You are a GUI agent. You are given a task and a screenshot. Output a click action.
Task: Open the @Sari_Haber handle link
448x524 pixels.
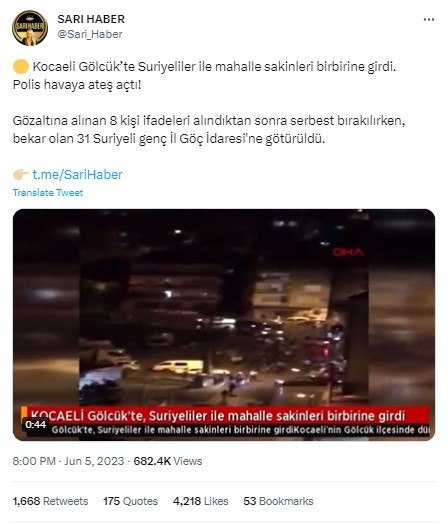pyautogui.click(x=90, y=34)
